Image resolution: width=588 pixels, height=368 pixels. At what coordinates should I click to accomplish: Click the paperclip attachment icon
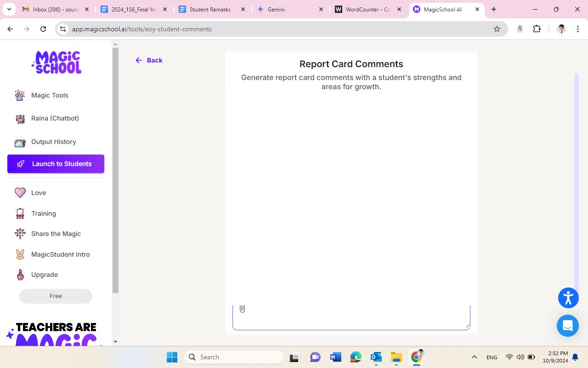242,309
